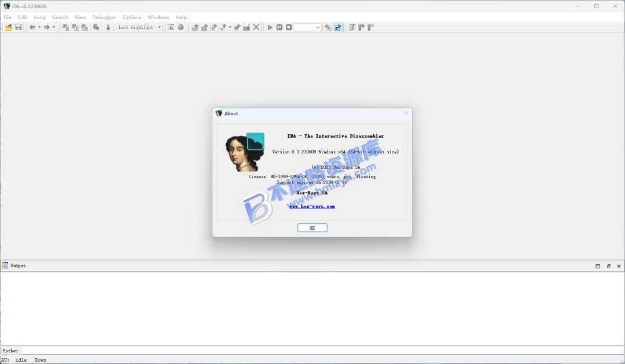625x364 pixels.
Task: Click the 'AU:' status bar label
Action: 5,359
